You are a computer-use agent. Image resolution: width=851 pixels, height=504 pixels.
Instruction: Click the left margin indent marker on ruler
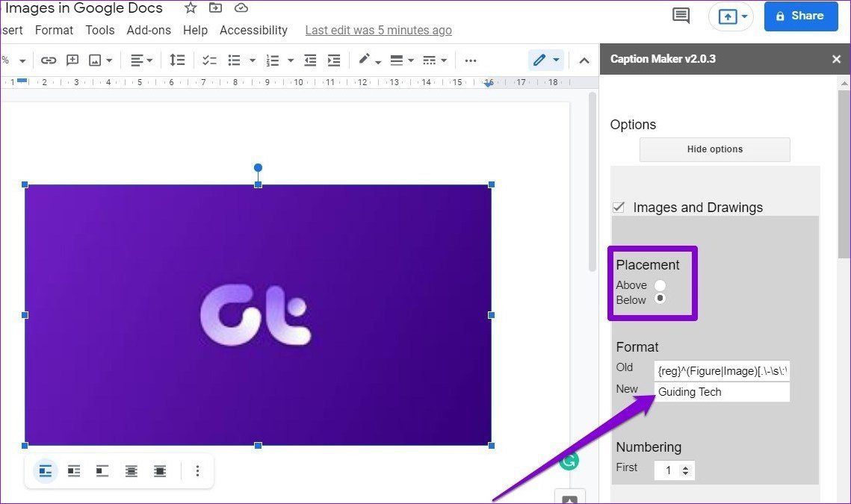click(x=22, y=81)
